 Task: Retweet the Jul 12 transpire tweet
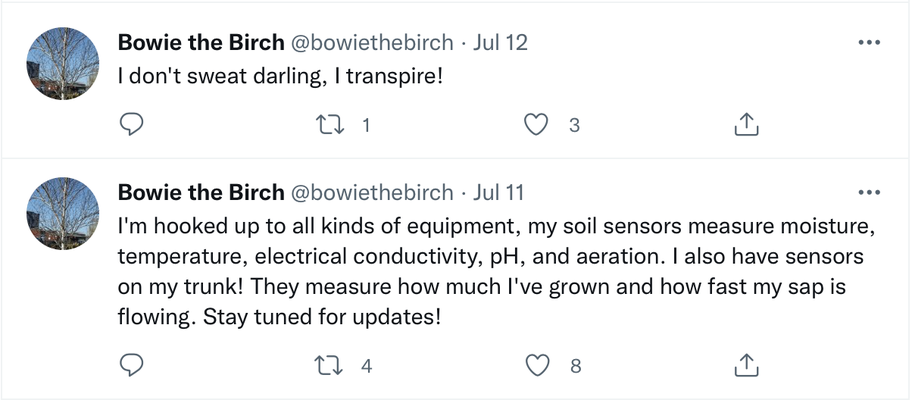pos(328,125)
